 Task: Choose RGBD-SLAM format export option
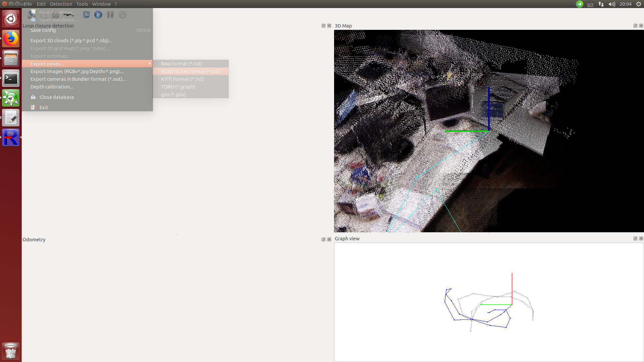pos(190,71)
